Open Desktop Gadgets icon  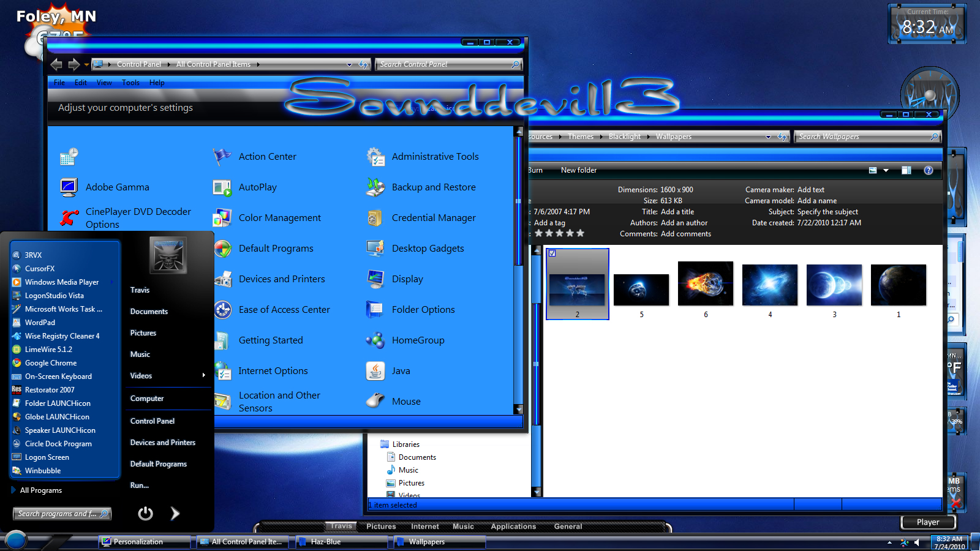point(375,249)
